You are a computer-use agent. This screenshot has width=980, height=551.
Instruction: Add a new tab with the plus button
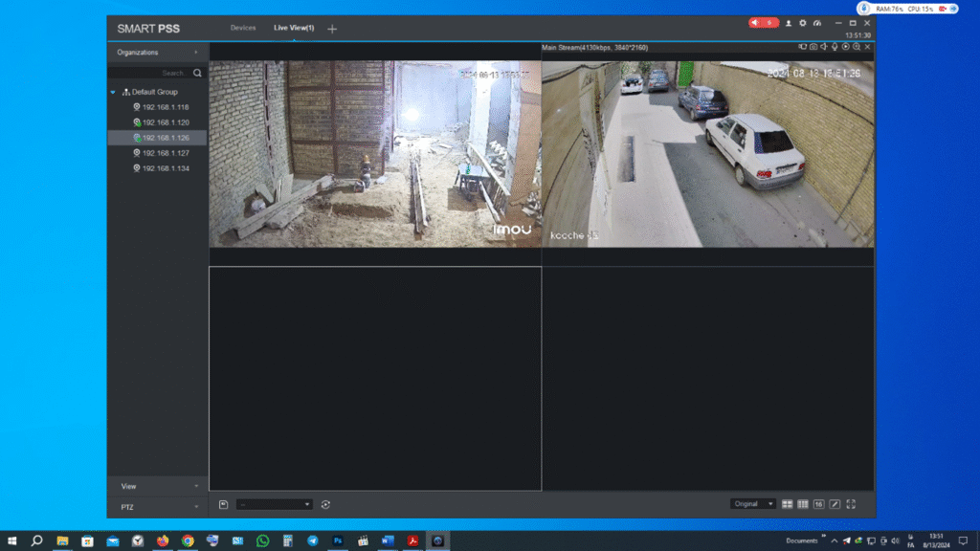[332, 29]
